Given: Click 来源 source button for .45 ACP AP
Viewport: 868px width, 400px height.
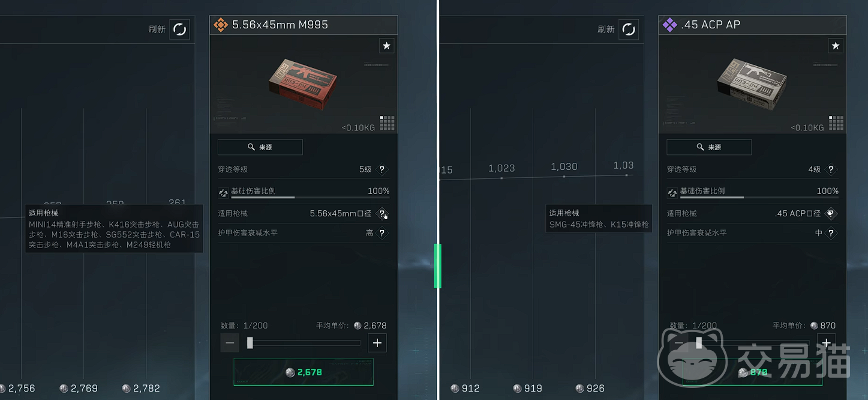Looking at the screenshot, I should [x=709, y=147].
